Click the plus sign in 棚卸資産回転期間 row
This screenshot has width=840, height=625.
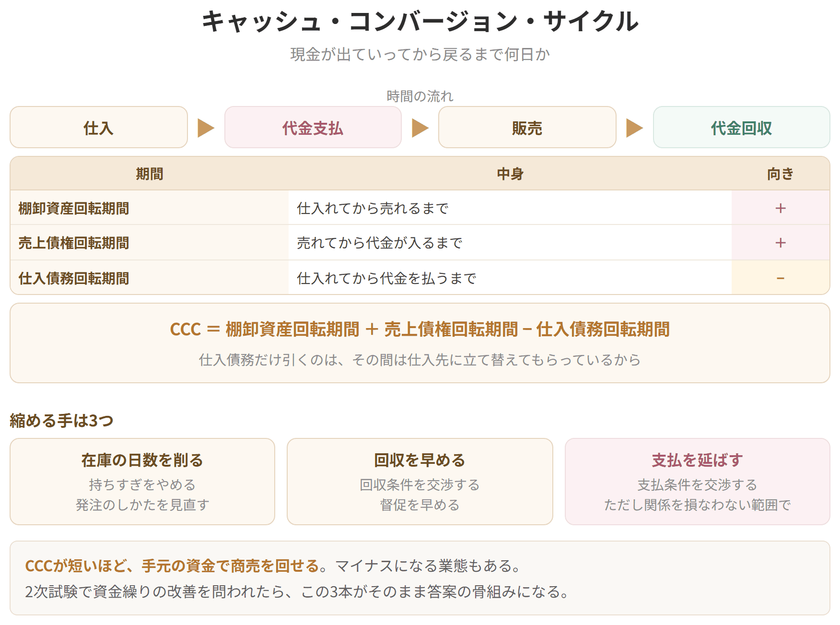(x=781, y=208)
